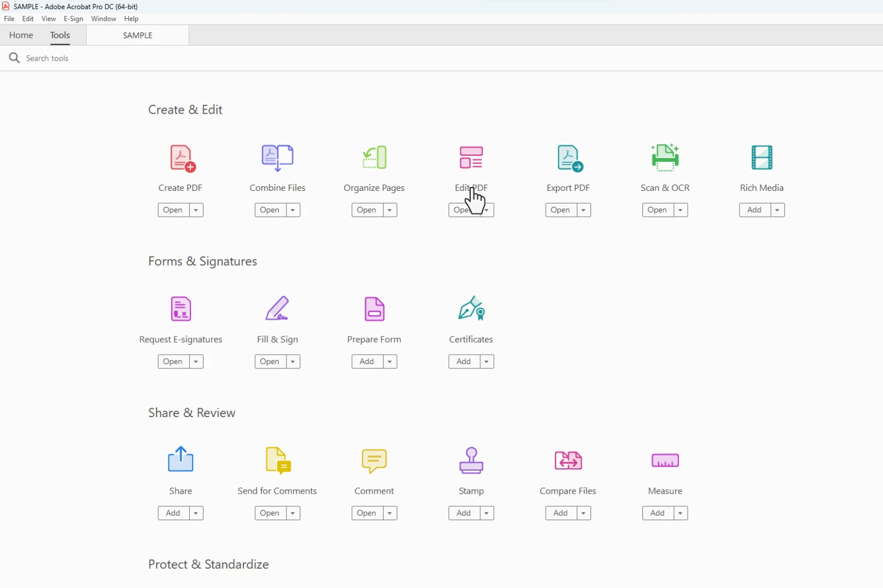
Task: Open the E-Sign menu
Action: pyautogui.click(x=73, y=19)
